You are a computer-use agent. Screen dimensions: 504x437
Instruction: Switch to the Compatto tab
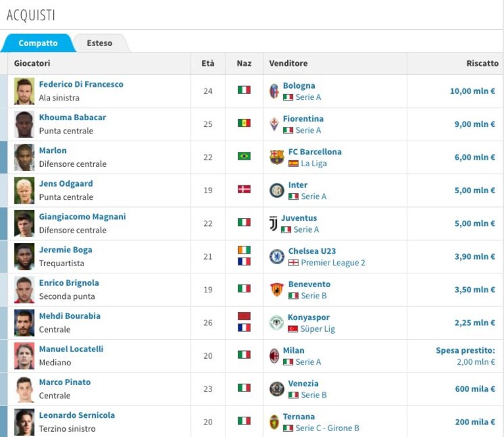tap(38, 43)
